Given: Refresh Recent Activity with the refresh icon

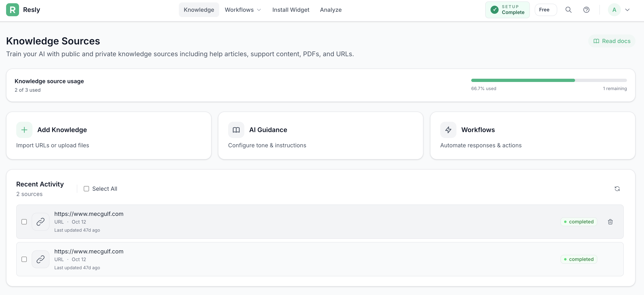Looking at the screenshot, I should pyautogui.click(x=617, y=189).
